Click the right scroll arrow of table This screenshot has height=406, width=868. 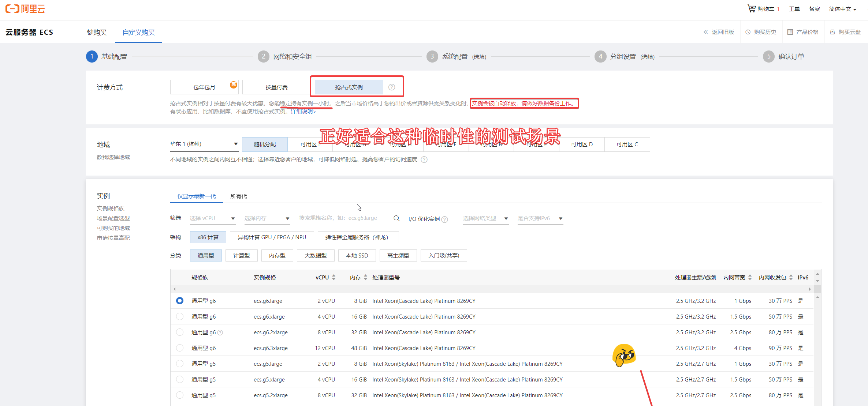click(809, 289)
